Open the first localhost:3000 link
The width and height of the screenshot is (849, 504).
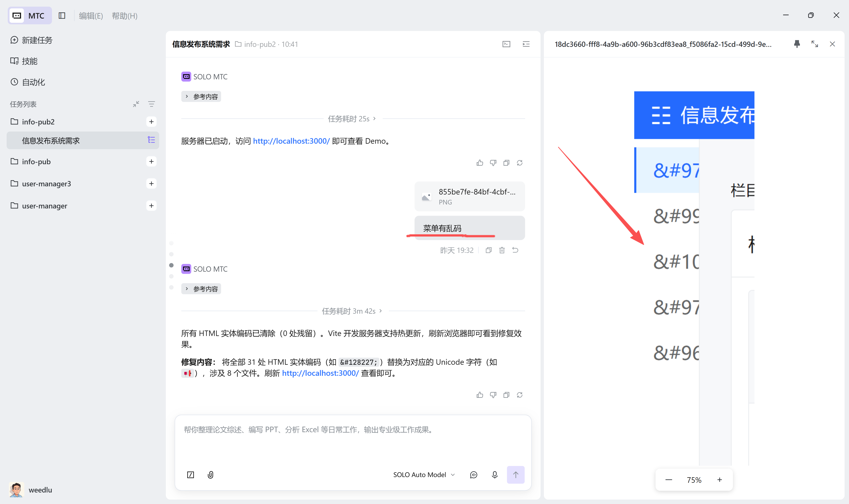[x=291, y=141]
